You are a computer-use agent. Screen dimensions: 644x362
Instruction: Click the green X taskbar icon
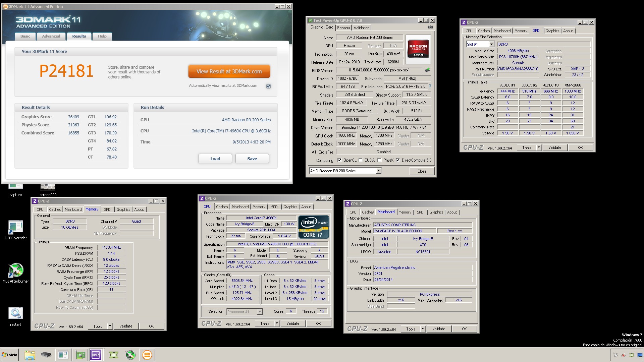tap(114, 355)
